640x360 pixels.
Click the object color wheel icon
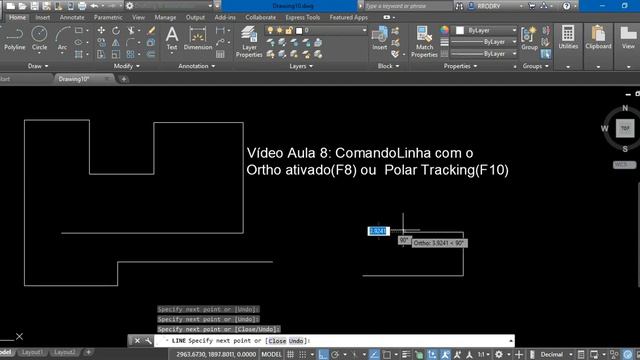click(x=444, y=30)
